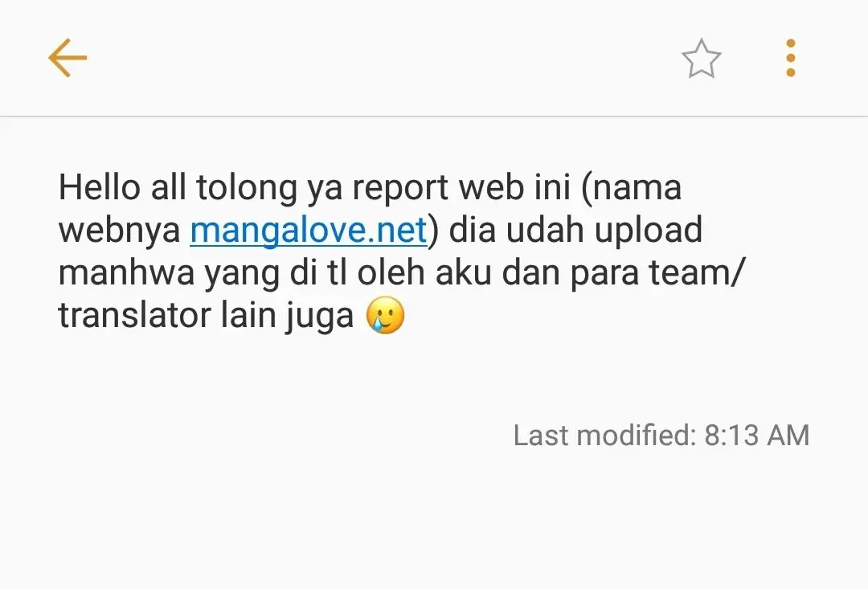Click the "8:13 AM" time text
This screenshot has width=868, height=589.
(757, 435)
